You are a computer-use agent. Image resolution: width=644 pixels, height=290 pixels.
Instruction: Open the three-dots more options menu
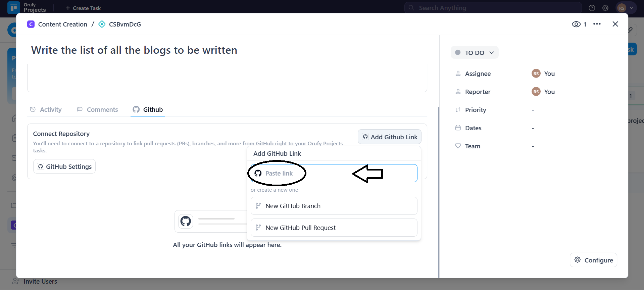click(x=597, y=24)
